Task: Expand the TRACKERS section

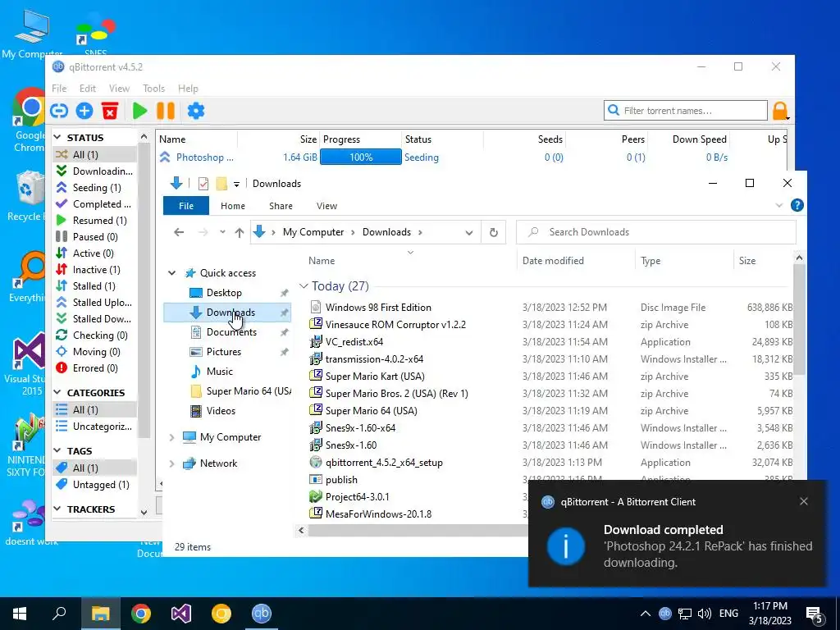Action: point(57,509)
